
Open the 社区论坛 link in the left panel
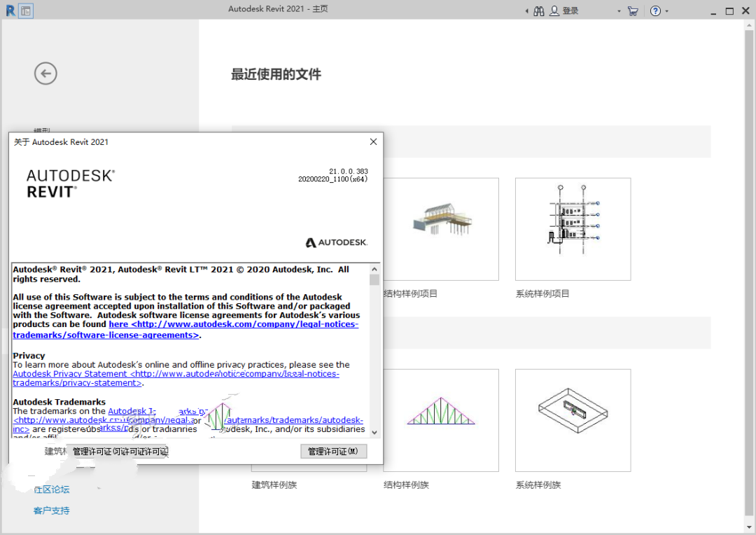pos(52,489)
